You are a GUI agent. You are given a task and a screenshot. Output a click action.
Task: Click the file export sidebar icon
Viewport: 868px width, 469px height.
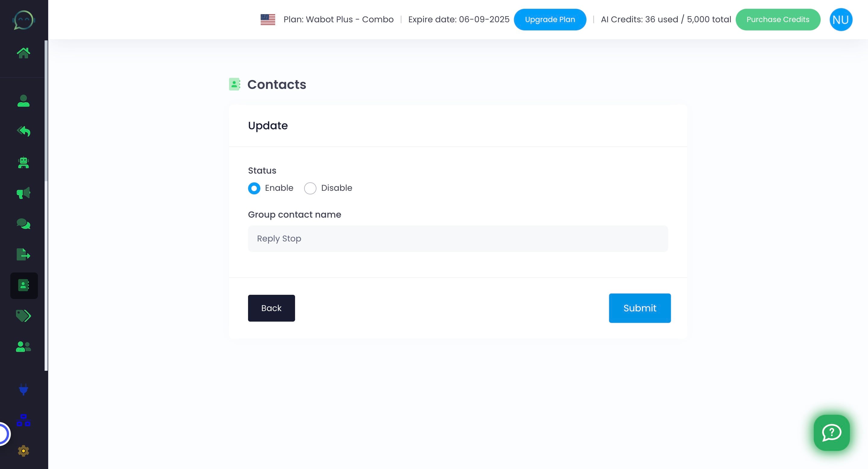pyautogui.click(x=23, y=254)
